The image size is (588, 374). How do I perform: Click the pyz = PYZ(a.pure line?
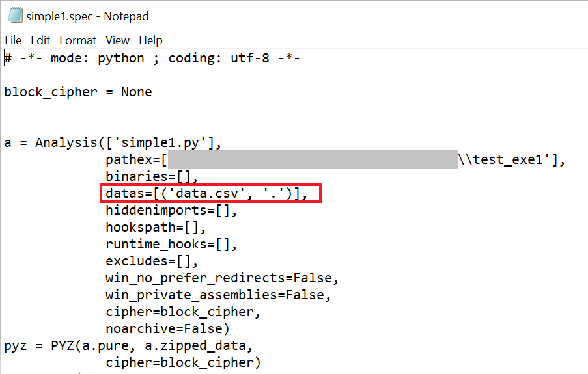[128, 345]
